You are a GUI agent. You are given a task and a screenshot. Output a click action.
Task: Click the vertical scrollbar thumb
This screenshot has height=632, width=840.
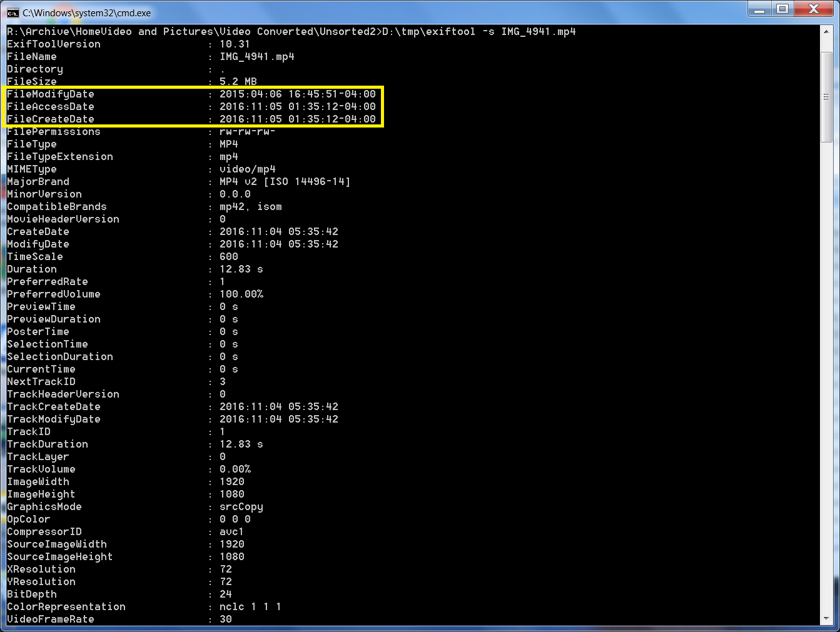pos(826,97)
